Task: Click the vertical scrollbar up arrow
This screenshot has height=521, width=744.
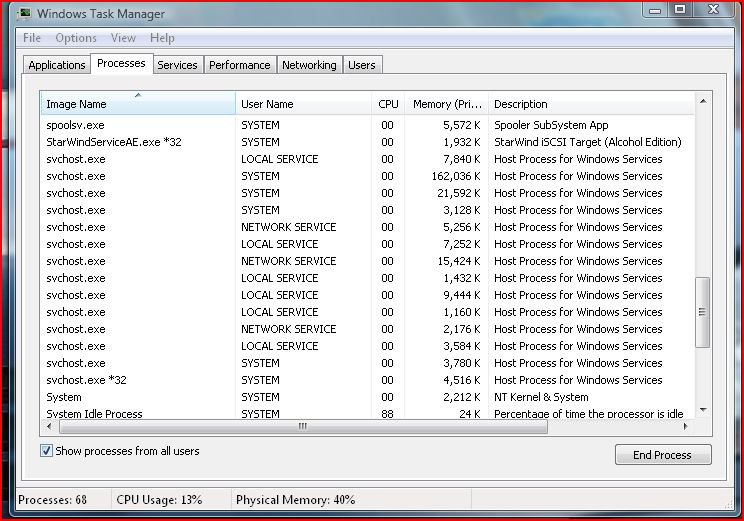Action: tap(703, 101)
